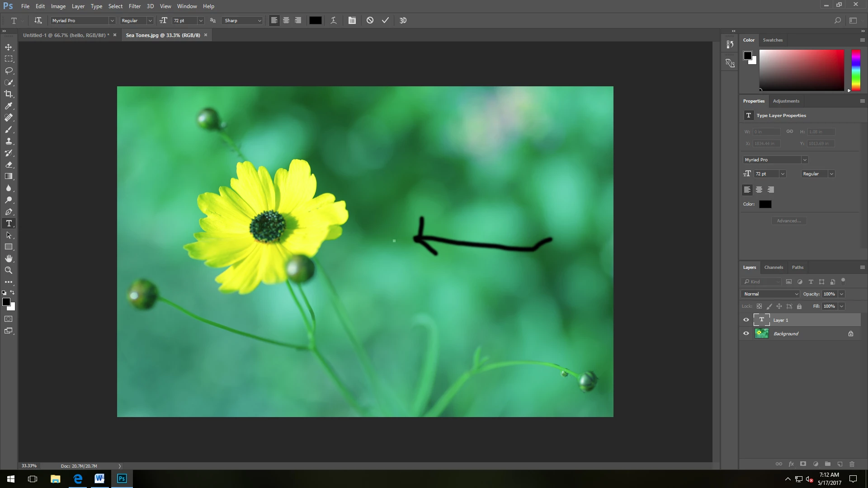This screenshot has height=488, width=868.
Task: Click the text color swatch in options bar
Action: (315, 20)
